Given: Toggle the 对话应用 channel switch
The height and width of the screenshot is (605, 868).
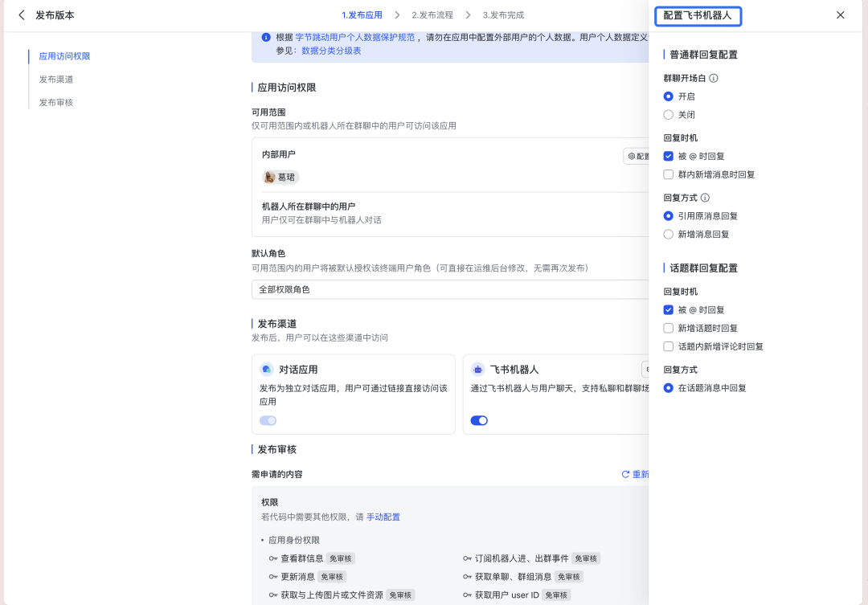Looking at the screenshot, I should point(268,421).
